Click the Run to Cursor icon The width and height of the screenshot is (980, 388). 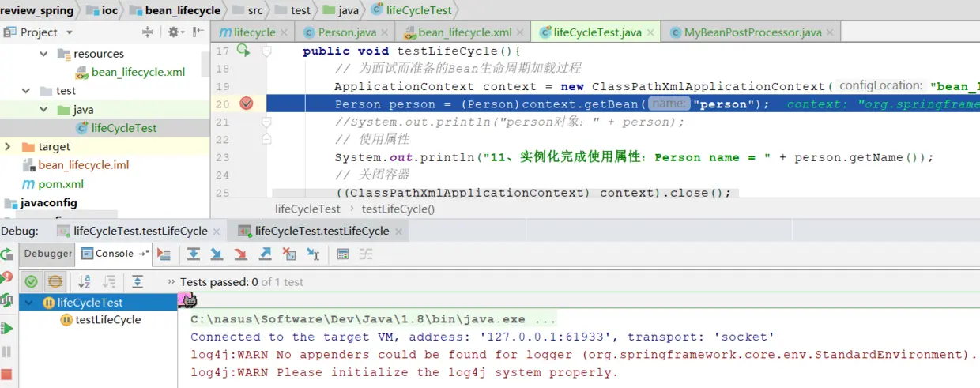(314, 254)
